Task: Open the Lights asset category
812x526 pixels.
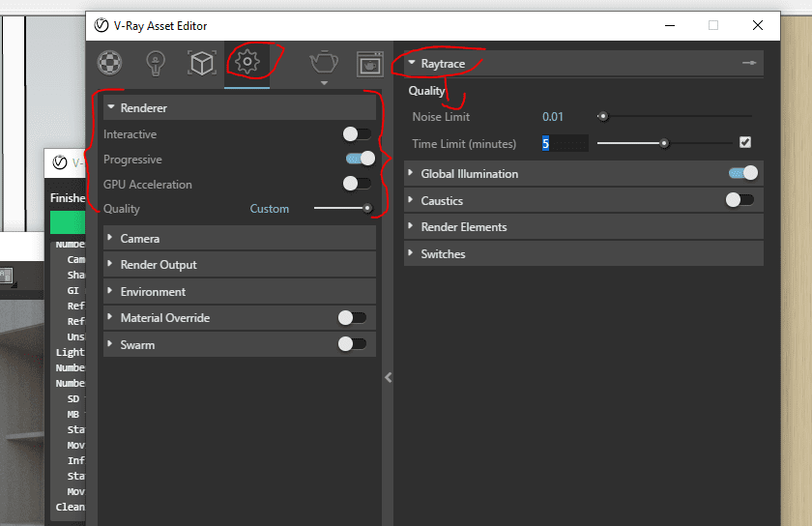Action: pyautogui.click(x=156, y=63)
